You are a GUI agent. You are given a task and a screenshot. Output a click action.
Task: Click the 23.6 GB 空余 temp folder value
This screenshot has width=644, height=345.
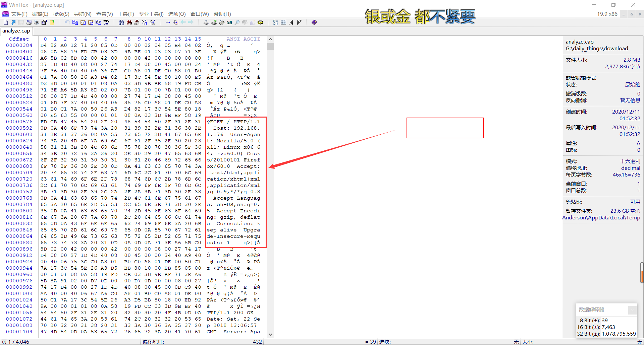pyautogui.click(x=625, y=211)
